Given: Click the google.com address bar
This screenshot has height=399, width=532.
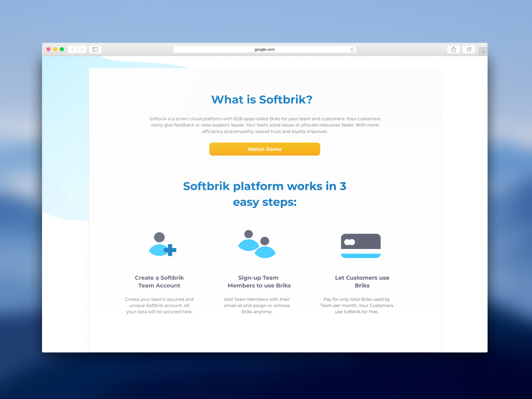Looking at the screenshot, I should (x=264, y=49).
